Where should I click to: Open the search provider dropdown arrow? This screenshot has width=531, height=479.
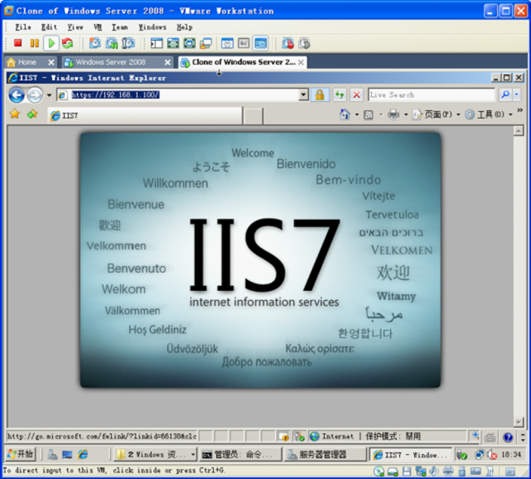click(x=517, y=95)
